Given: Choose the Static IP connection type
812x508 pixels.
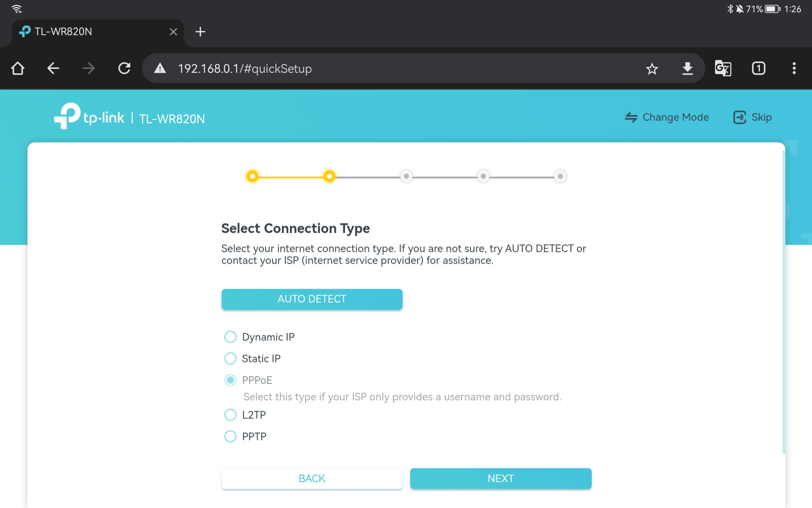Looking at the screenshot, I should click(x=230, y=359).
